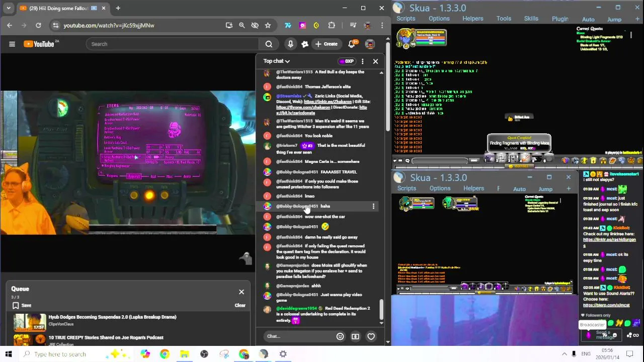Image resolution: width=644 pixels, height=362 pixels.
Task: Open Scripts menu in upper Skua window
Action: [406, 19]
